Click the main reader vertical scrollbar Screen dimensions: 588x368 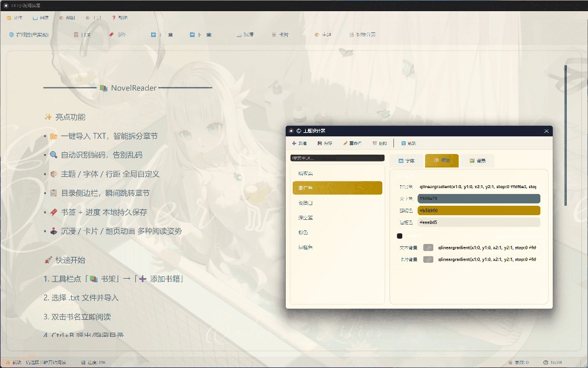click(566, 135)
